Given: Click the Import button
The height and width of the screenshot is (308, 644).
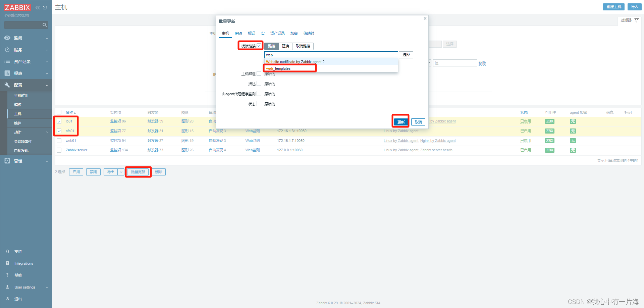Looking at the screenshot, I should tap(635, 7).
